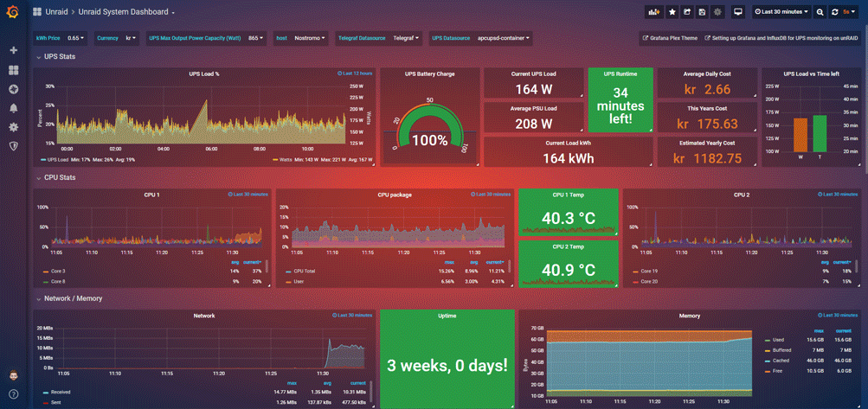The height and width of the screenshot is (409, 868).
Task: Toggle the Received series in Network legend
Action: (x=60, y=392)
